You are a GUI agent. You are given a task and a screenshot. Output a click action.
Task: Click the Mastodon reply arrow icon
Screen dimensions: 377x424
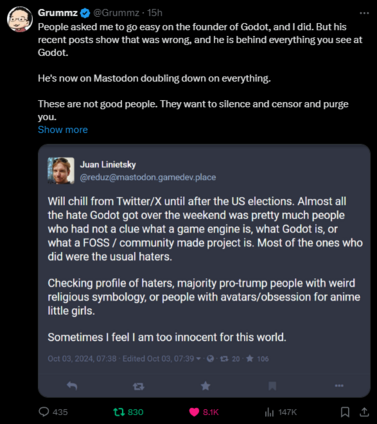pyautogui.click(x=72, y=386)
